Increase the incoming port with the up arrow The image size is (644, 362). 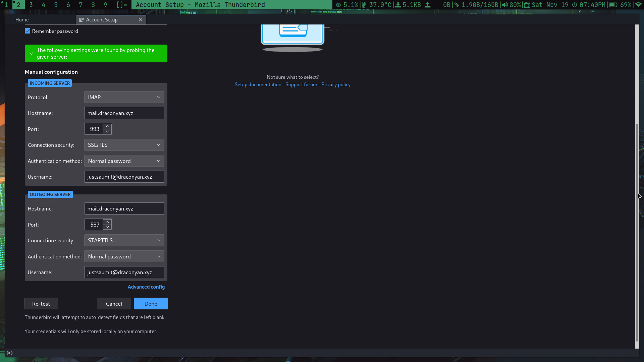pos(107,126)
